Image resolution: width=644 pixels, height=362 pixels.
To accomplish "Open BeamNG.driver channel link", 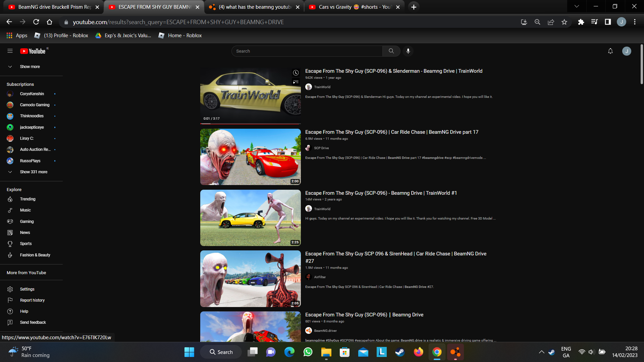I will point(325,331).
